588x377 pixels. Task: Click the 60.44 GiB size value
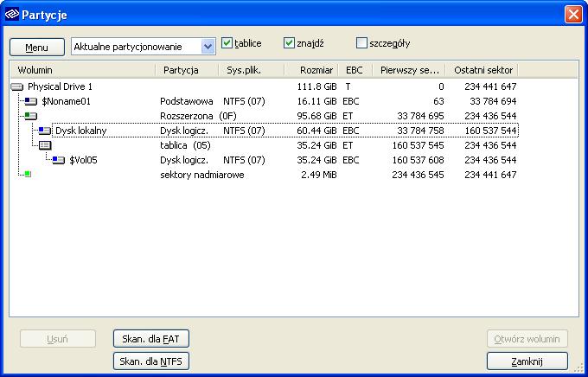tap(316, 131)
